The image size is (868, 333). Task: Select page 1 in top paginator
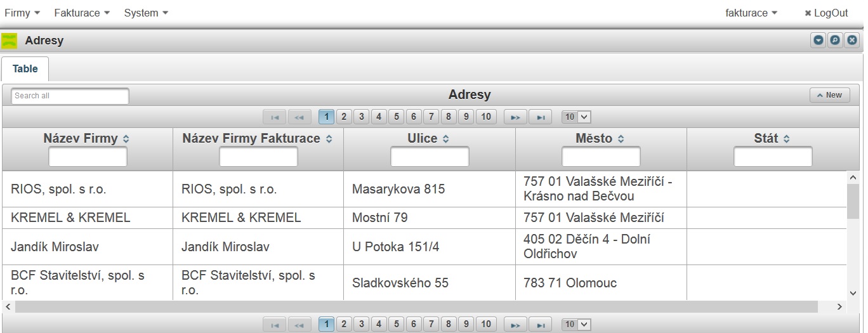coord(326,117)
